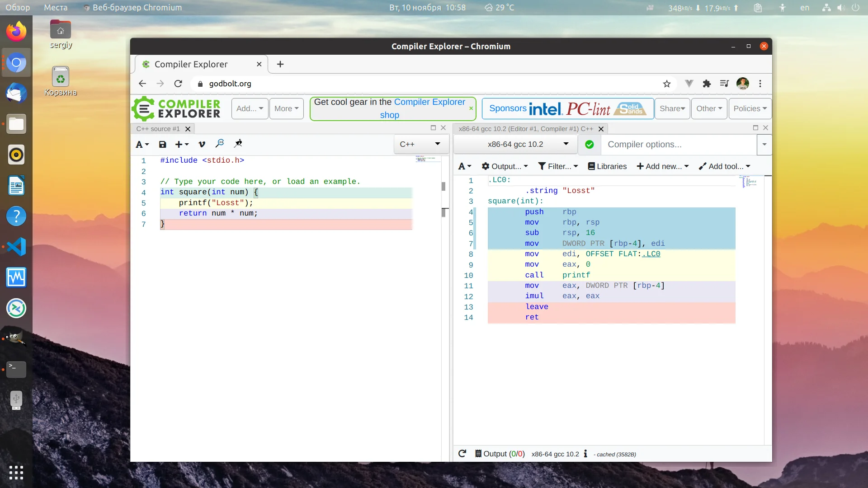
Task: Toggle Vim mode icon in editor toolbar
Action: pyautogui.click(x=202, y=144)
